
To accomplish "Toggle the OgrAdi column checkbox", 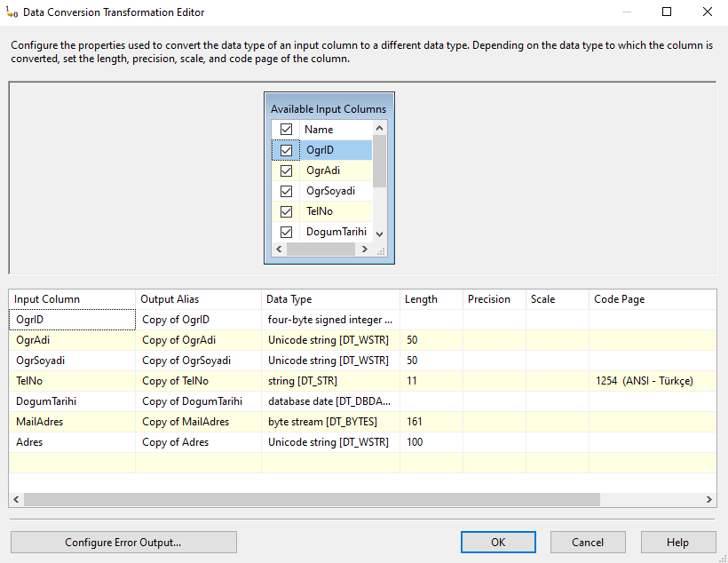I will 286,170.
